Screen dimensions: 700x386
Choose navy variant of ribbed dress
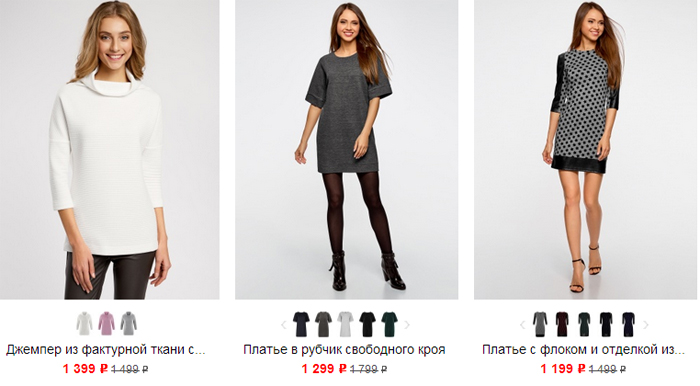pos(301,324)
